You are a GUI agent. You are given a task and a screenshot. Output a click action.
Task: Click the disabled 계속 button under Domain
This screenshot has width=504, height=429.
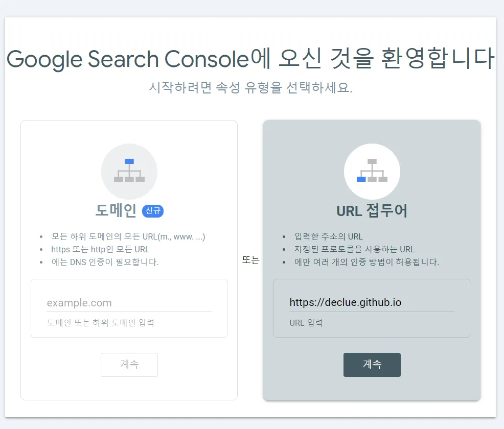point(129,365)
